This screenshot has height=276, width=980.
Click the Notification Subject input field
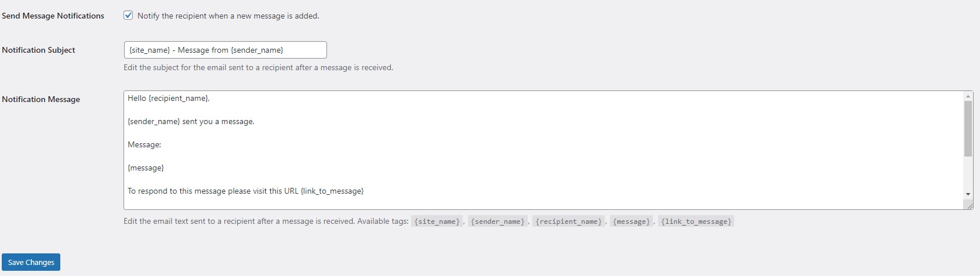(225, 50)
